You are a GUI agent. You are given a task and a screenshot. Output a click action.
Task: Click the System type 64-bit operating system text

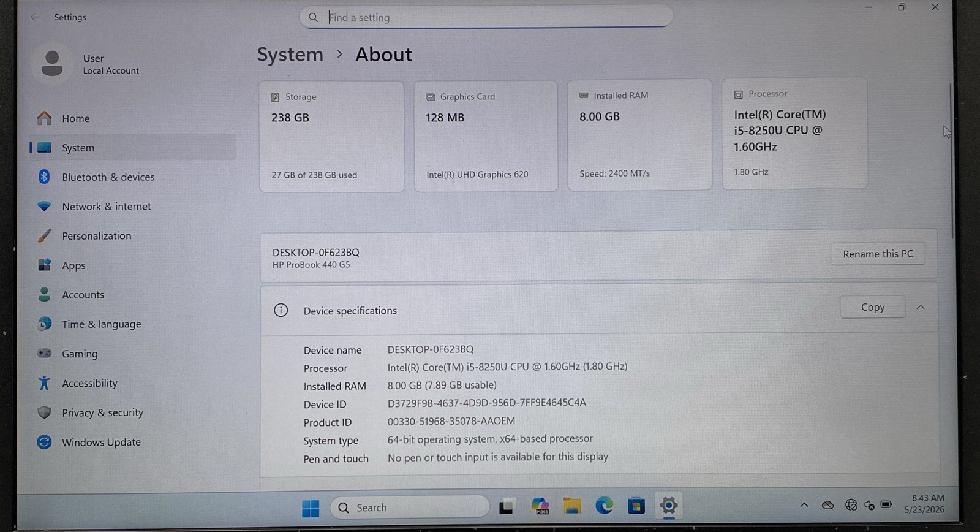[490, 439]
